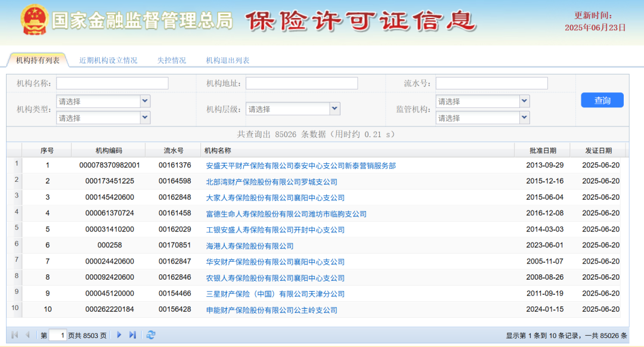Open 海港人寿保险股份有限公司 link
Screen dimensions: 644x347
point(250,246)
